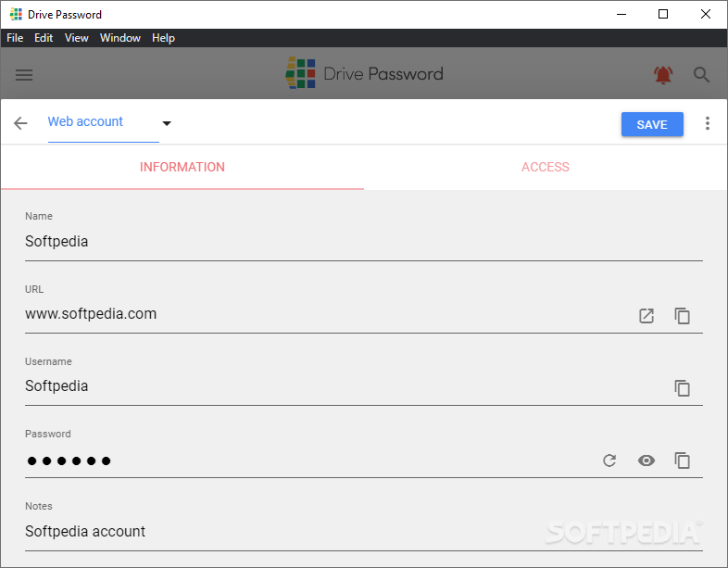This screenshot has height=568, width=728.
Task: Open the Window menu
Action: tap(120, 38)
